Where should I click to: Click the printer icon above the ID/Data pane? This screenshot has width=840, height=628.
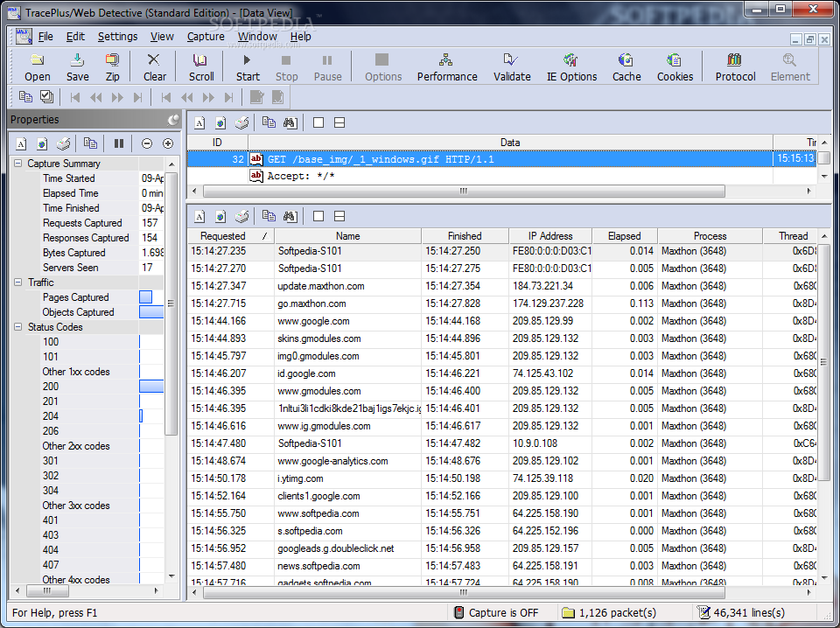241,123
